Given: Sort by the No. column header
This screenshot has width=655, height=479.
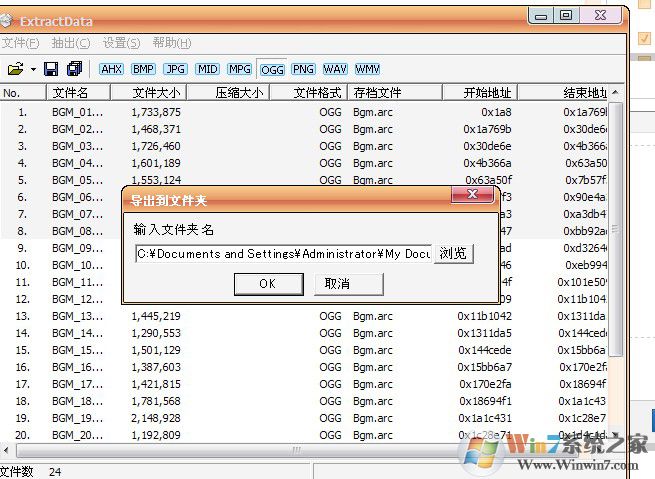Looking at the screenshot, I should [x=23, y=92].
